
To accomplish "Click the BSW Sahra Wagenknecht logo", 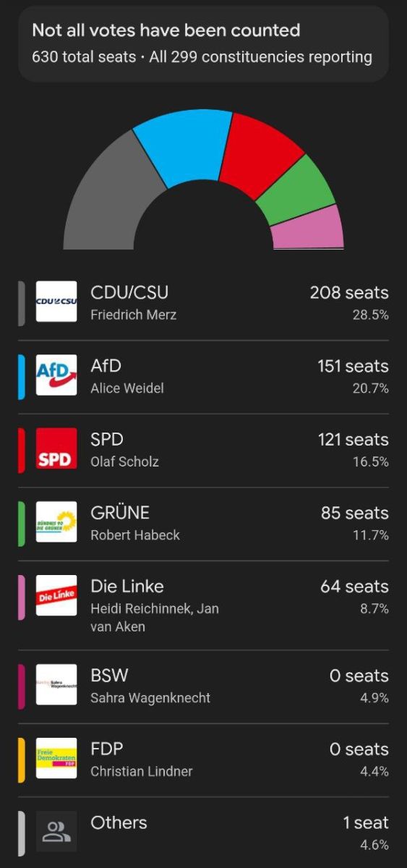I will coord(56,685).
